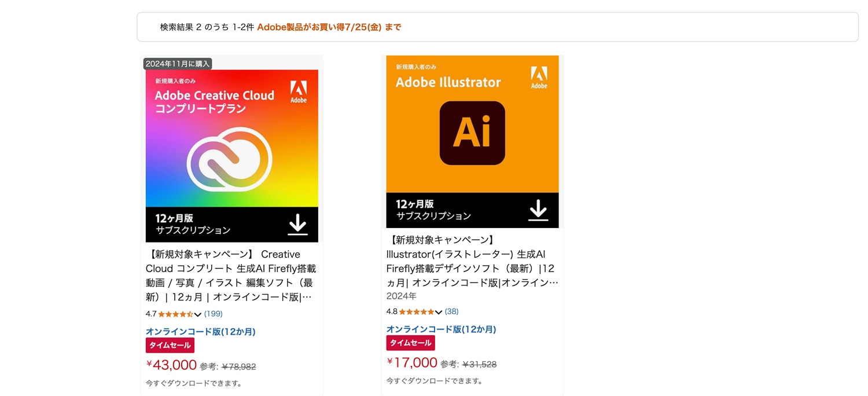Click the 2024年11月に購入 badge
The width and height of the screenshot is (868, 396).
[x=178, y=64]
